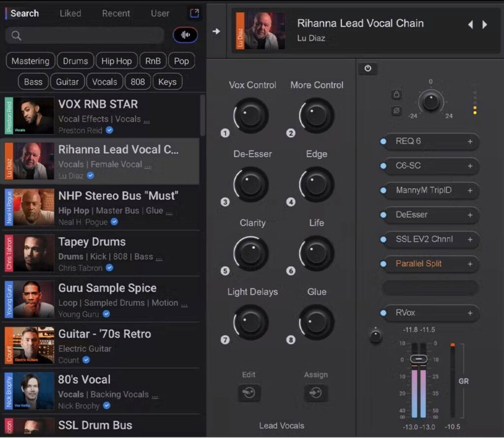Click verified badge next to Preston Reid
Viewport: 504px width, 438px height.
pos(110,130)
